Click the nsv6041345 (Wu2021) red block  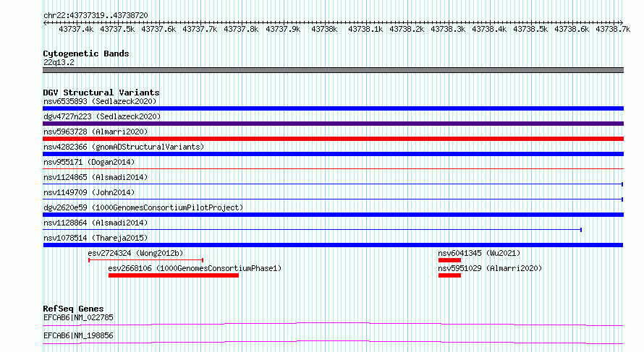449,260
